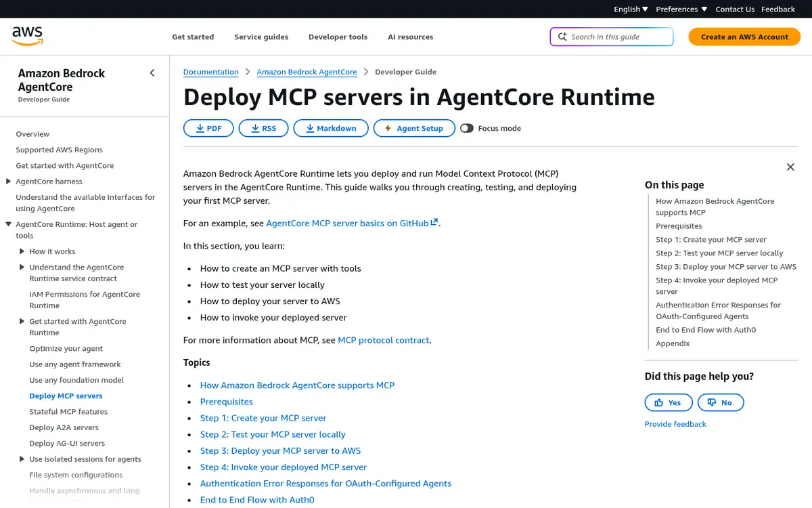The width and height of the screenshot is (812, 508).
Task: Select Get started with AgentCore in sidebar
Action: (x=65, y=165)
